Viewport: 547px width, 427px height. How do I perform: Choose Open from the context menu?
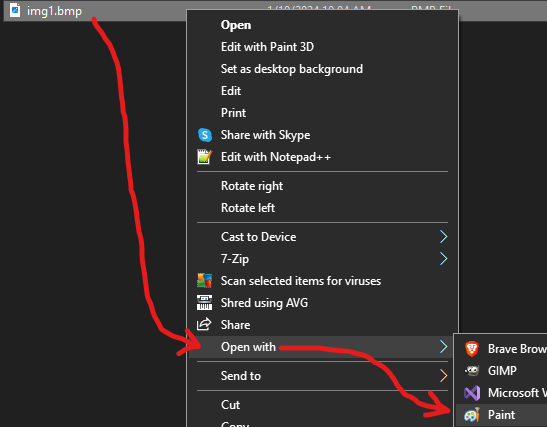[x=236, y=25]
